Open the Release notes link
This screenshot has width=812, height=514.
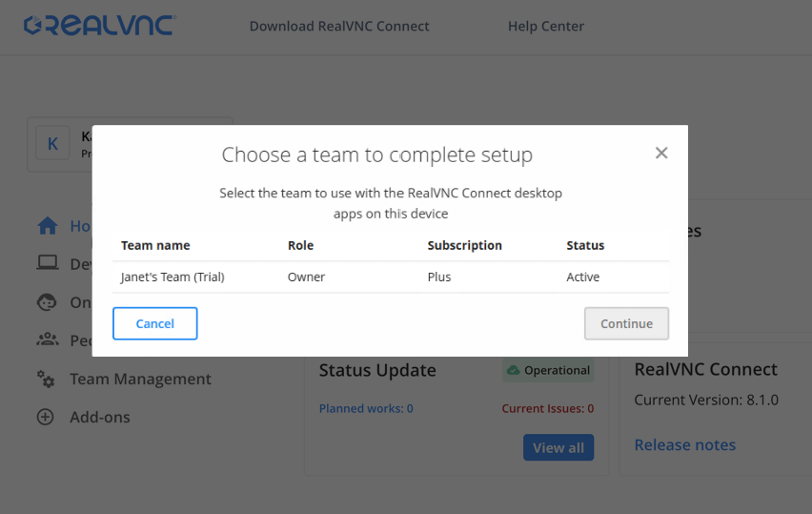[x=684, y=444]
